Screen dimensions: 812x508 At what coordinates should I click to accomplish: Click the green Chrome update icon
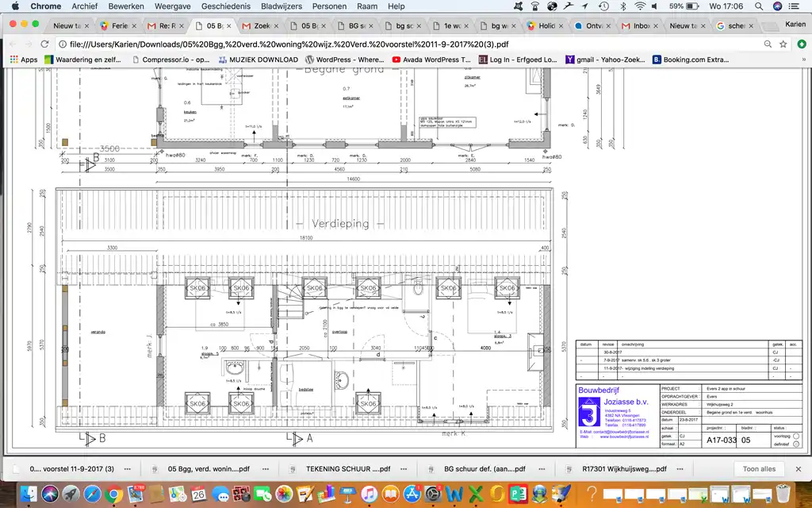(x=801, y=44)
